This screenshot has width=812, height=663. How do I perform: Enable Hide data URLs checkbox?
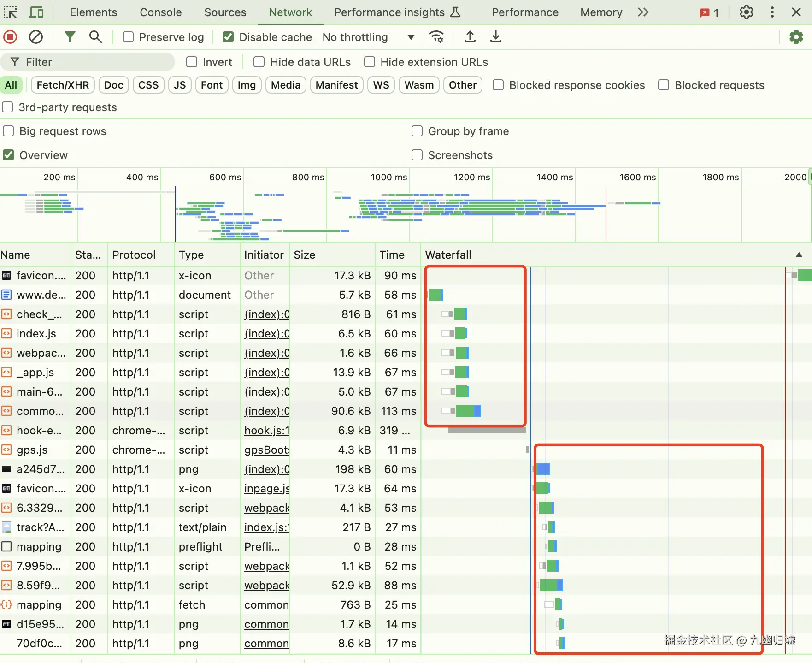pyautogui.click(x=259, y=62)
